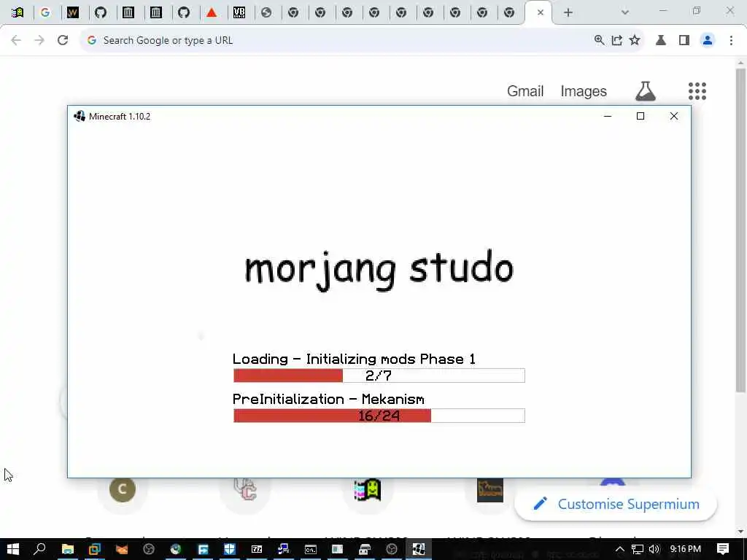The image size is (747, 560).
Task: Click the 16/24 Mekanism progress bar
Action: pos(379,415)
